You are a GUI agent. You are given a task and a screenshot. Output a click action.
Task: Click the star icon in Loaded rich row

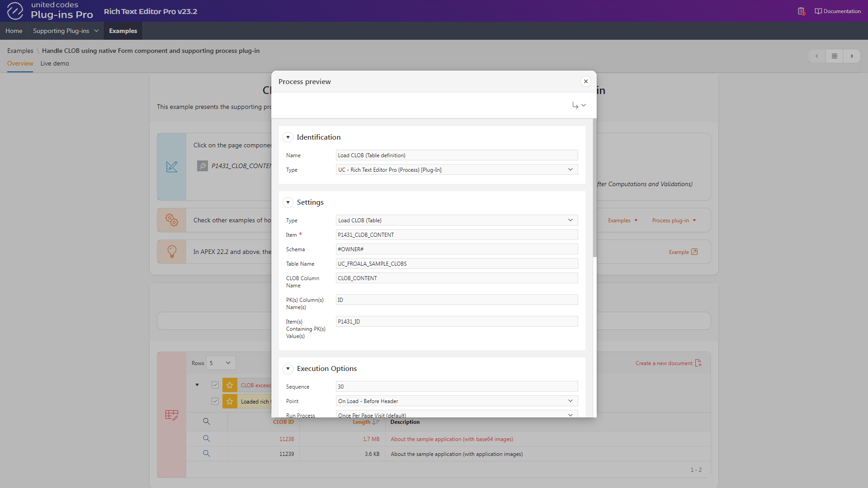coord(230,401)
